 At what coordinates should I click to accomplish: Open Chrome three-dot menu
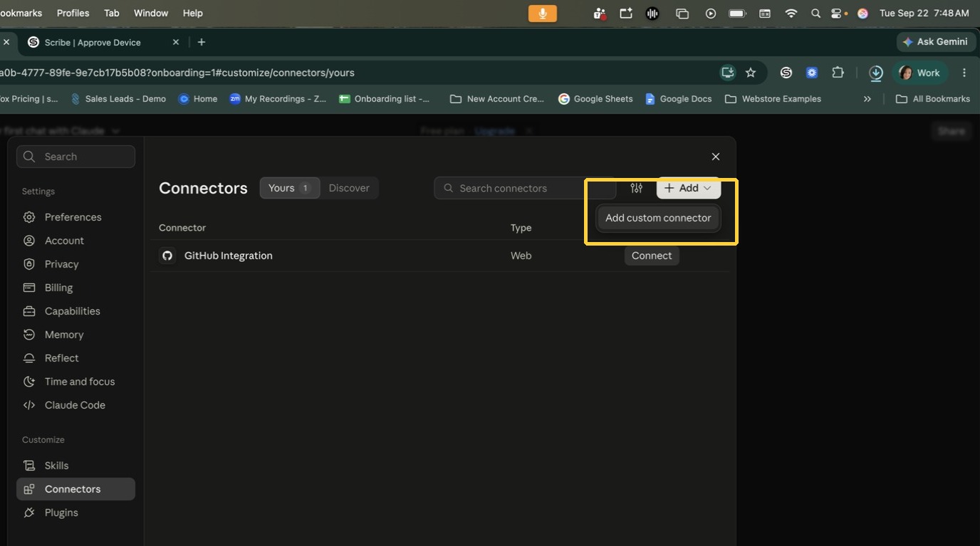point(964,73)
